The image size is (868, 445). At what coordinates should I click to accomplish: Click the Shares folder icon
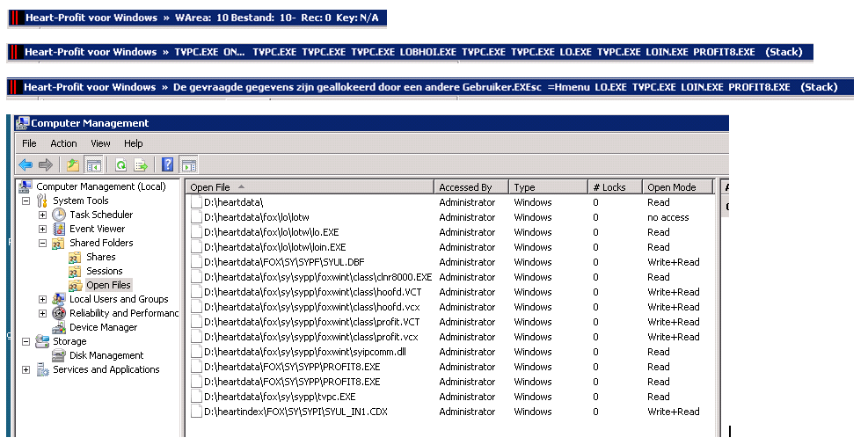point(76,258)
